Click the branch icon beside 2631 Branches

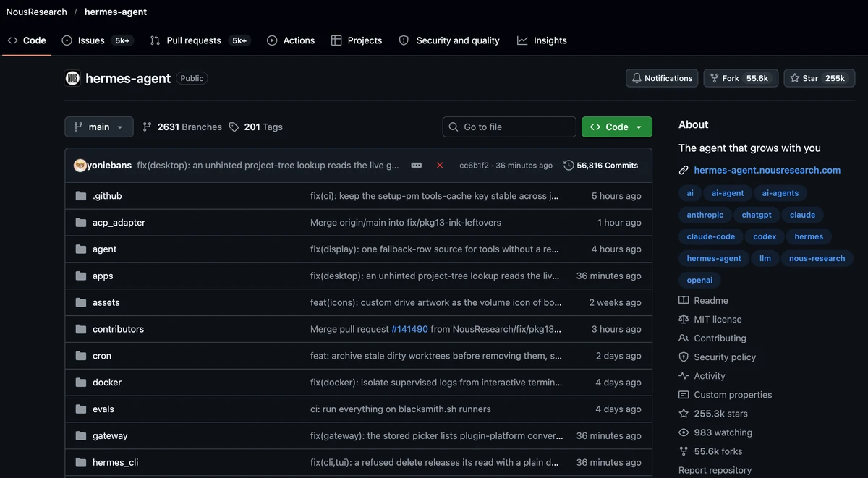(148, 127)
